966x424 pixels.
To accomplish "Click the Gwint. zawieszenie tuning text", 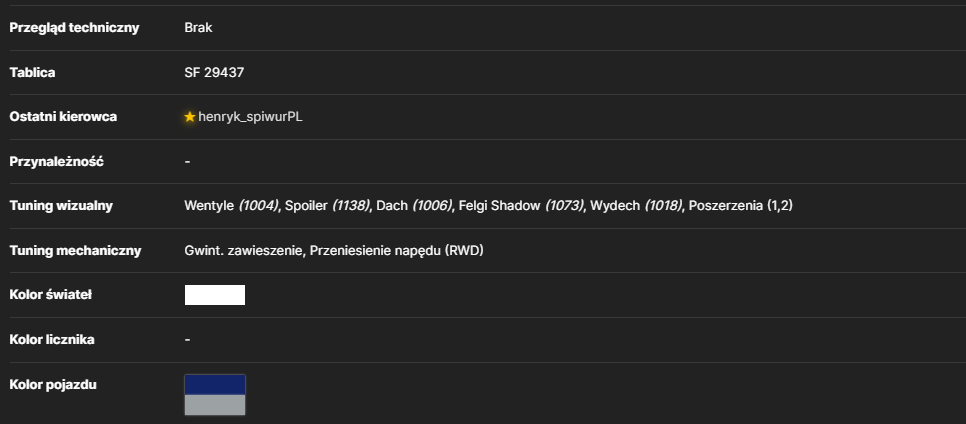I will coord(243,251).
